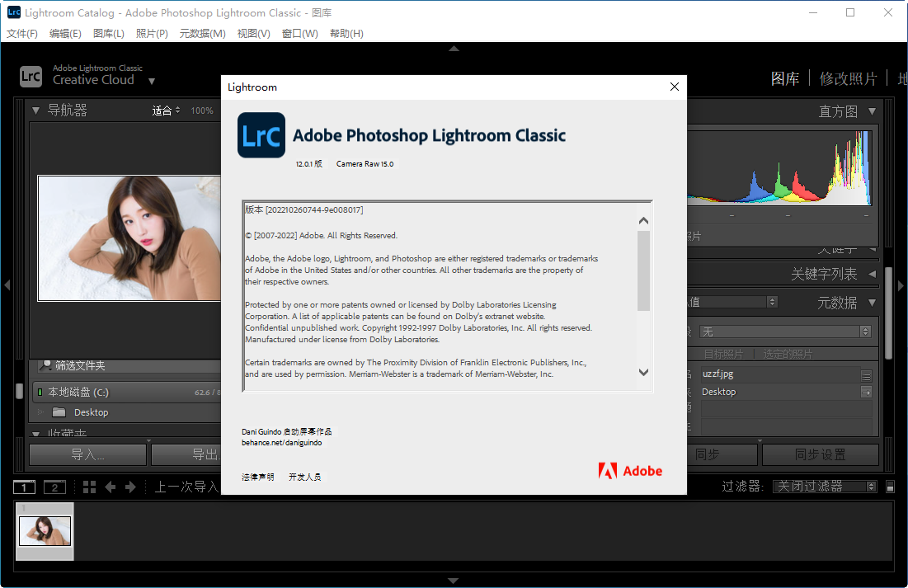
Task: Collapse the 导航器 panel
Action: click(x=36, y=110)
